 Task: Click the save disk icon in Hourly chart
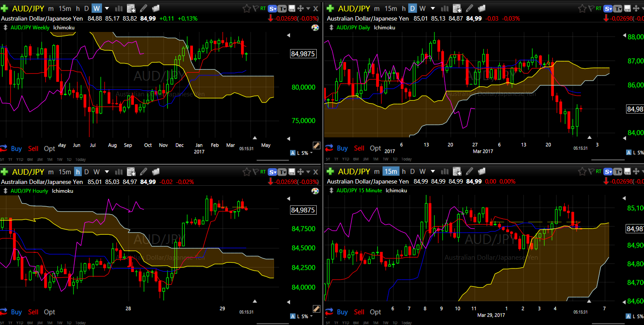(291, 172)
